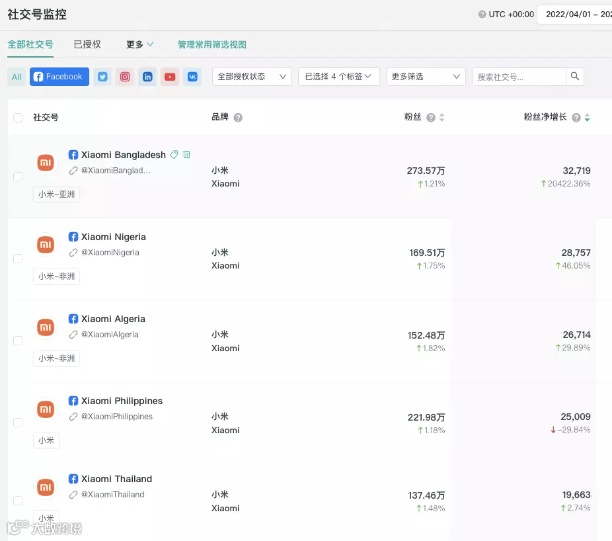The height and width of the screenshot is (541, 612).
Task: Click link icon beside @XiaomiBanglad...
Action: point(73,171)
